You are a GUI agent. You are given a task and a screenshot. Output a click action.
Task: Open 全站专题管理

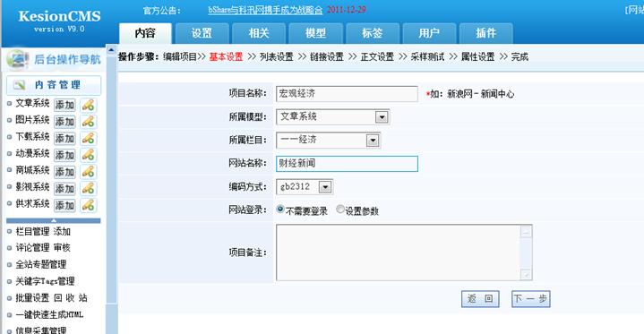click(x=40, y=264)
